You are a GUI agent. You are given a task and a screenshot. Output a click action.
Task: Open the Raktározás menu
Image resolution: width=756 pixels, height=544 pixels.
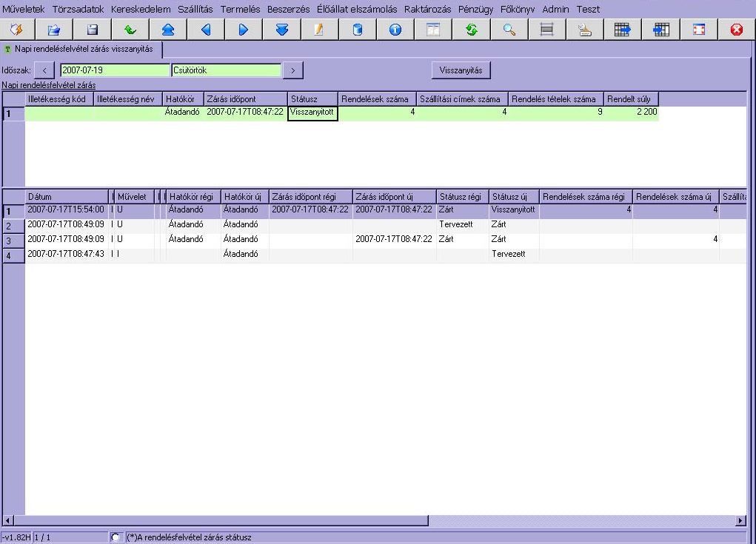[427, 9]
